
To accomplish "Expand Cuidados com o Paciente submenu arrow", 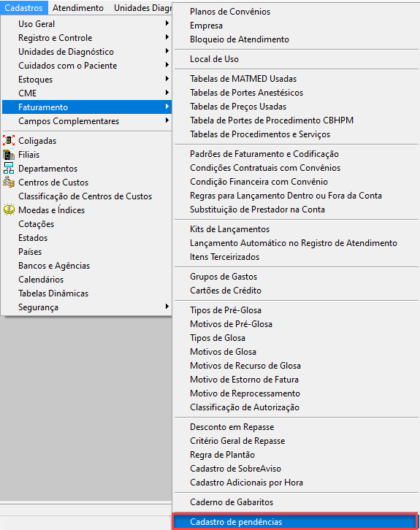I will coord(167,65).
